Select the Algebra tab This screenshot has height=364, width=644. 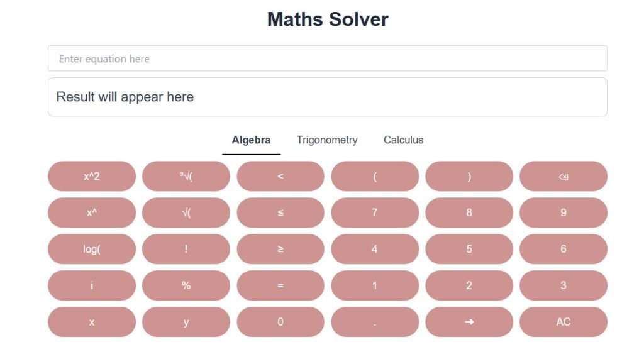click(x=251, y=140)
